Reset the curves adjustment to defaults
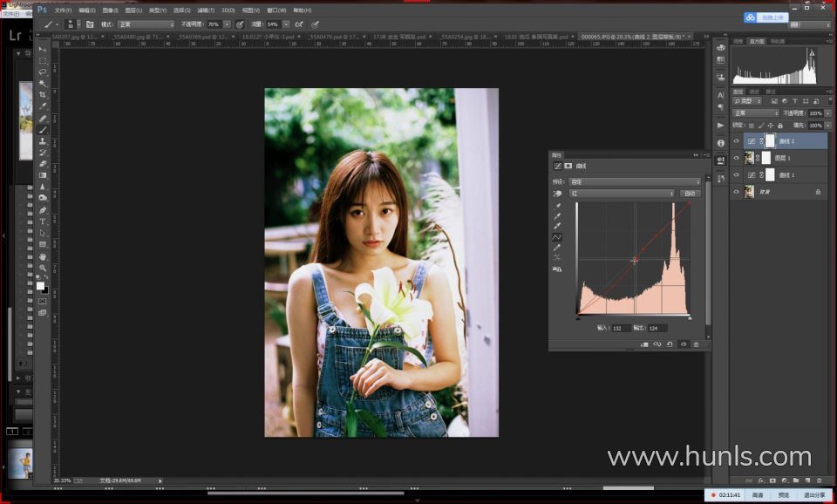The width and height of the screenshot is (837, 504). pyautogui.click(x=670, y=344)
